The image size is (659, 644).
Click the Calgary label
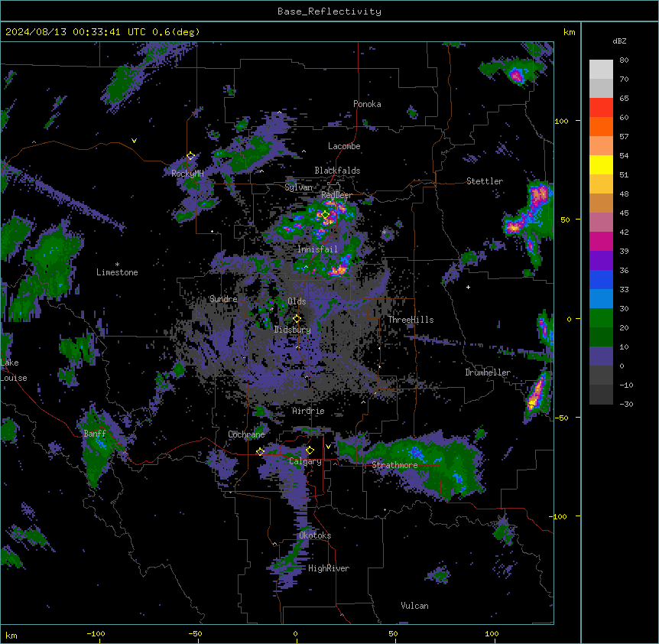point(305,461)
